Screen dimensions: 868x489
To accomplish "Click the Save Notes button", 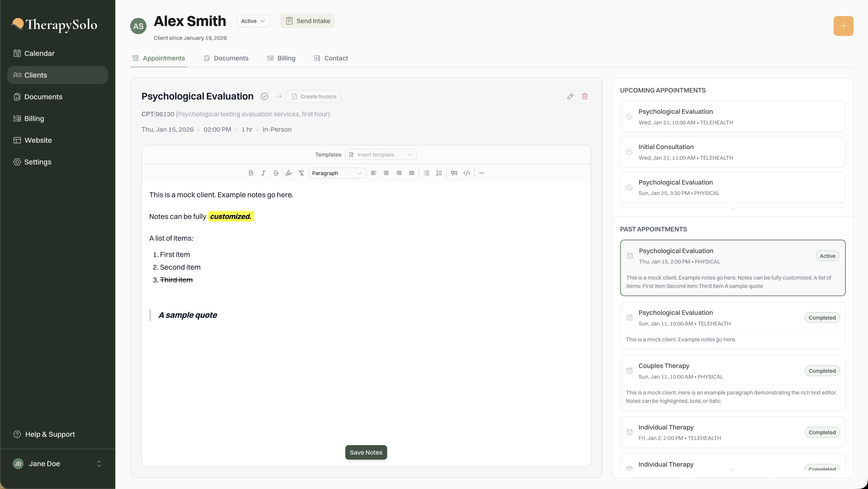I will (x=366, y=452).
